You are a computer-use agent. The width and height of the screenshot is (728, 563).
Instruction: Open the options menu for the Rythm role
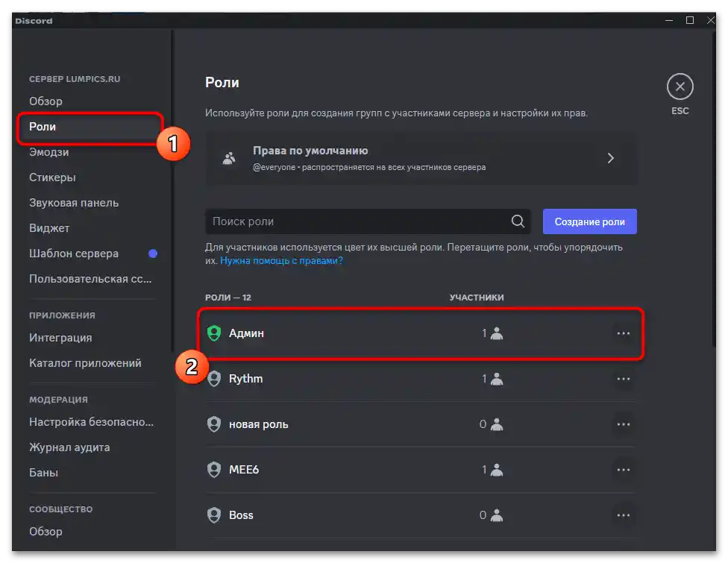624,379
